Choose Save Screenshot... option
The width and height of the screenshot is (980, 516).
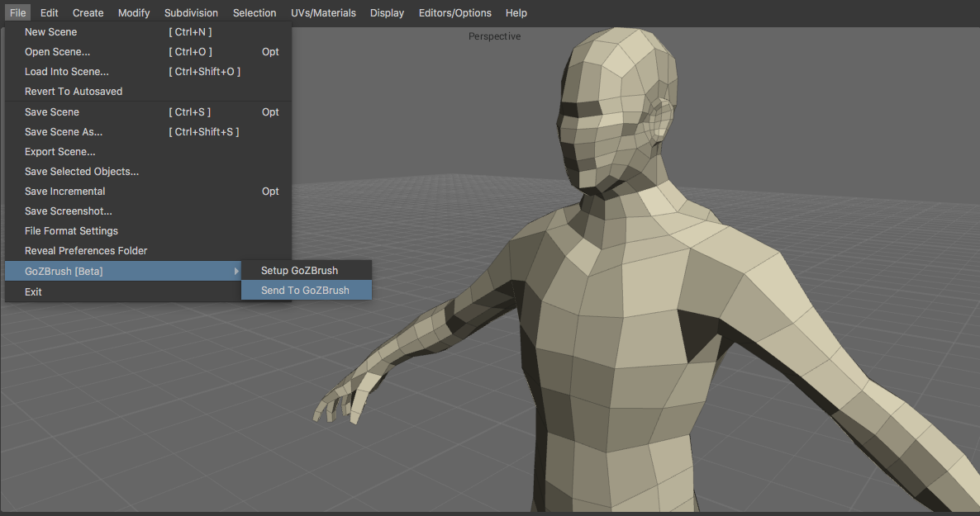(69, 211)
